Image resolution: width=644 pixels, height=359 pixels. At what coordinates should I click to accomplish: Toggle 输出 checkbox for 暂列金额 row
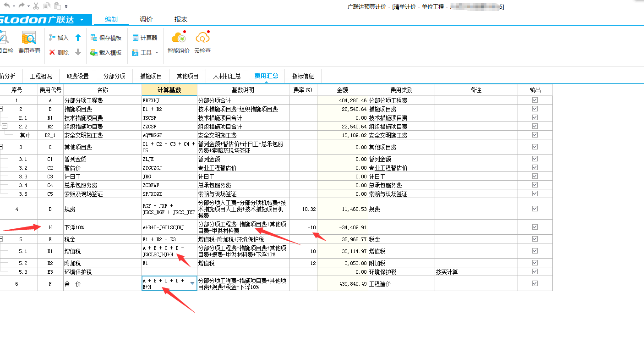[x=535, y=159]
